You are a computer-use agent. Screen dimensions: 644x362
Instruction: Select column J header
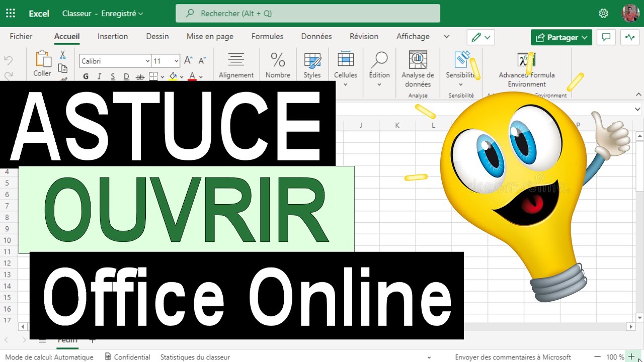tap(361, 125)
